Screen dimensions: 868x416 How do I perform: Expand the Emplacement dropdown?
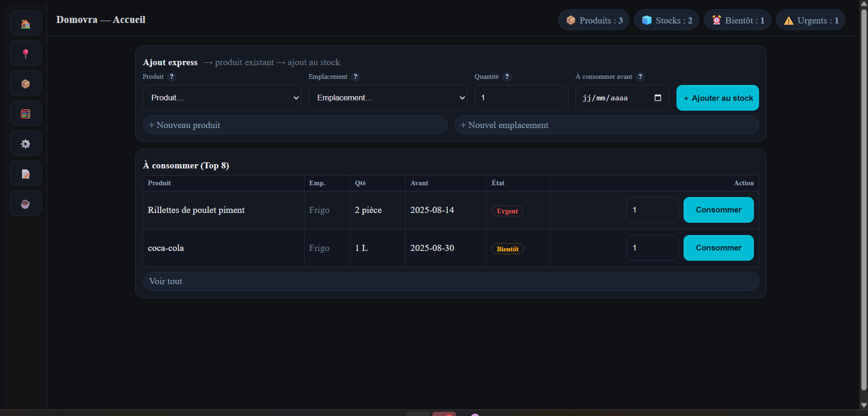tap(387, 98)
